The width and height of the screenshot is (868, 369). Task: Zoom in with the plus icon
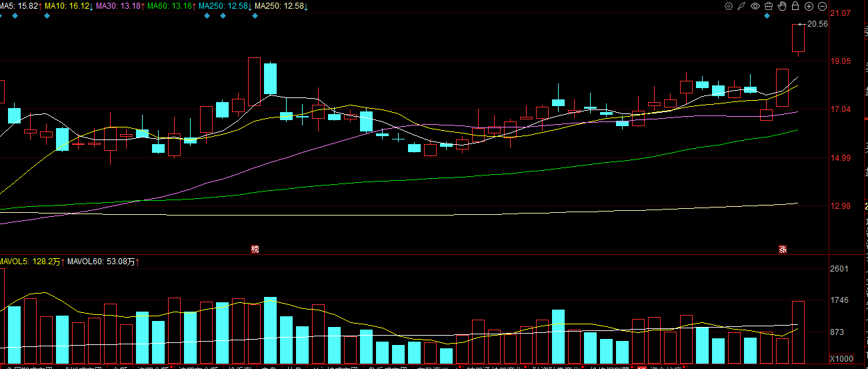point(809,6)
